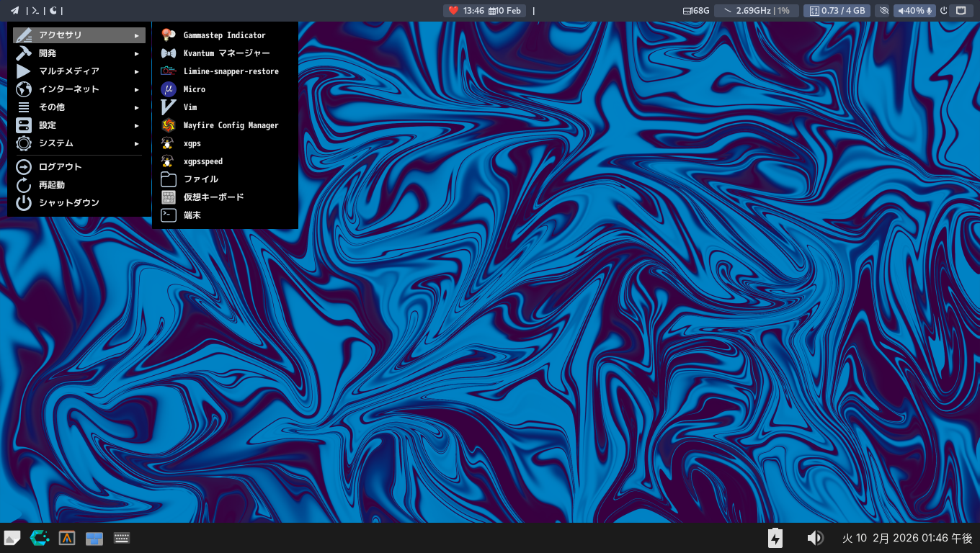Image resolution: width=980 pixels, height=553 pixels.
Task: Choose ログアウト to log out
Action: [x=79, y=167]
